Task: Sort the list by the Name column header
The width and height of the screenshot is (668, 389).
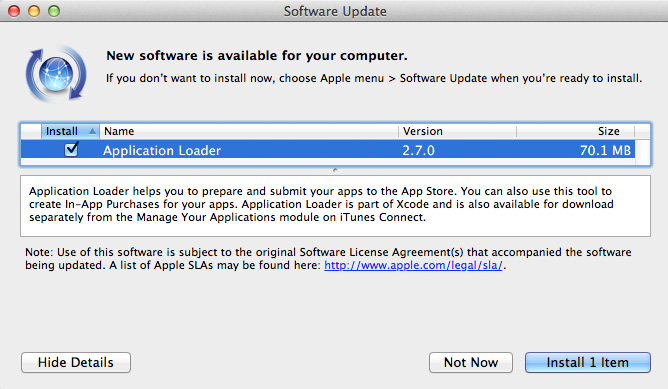Action: pos(249,131)
